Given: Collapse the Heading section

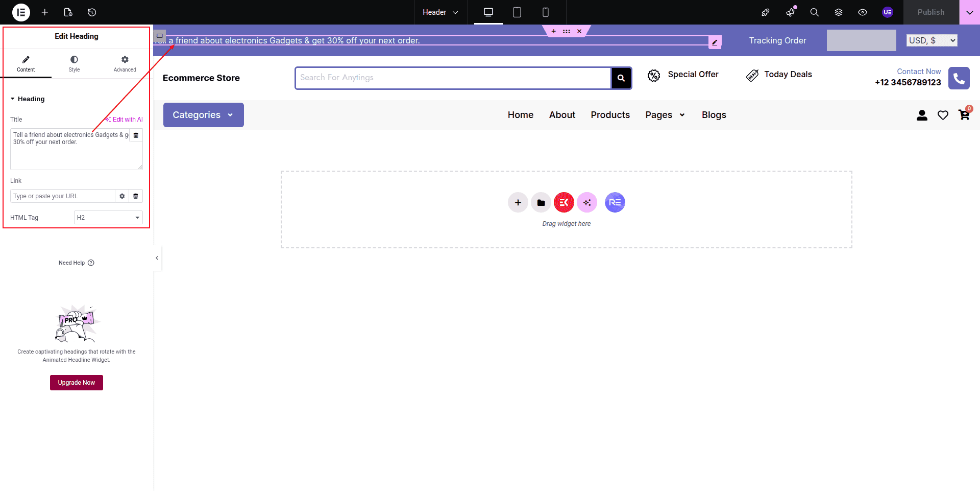Looking at the screenshot, I should pos(28,99).
